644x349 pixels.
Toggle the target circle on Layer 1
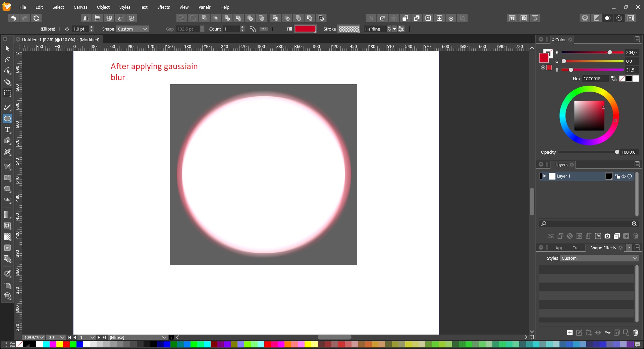[630, 176]
